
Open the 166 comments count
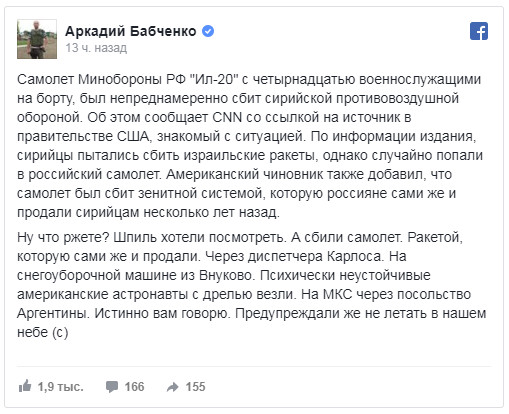click(x=134, y=387)
